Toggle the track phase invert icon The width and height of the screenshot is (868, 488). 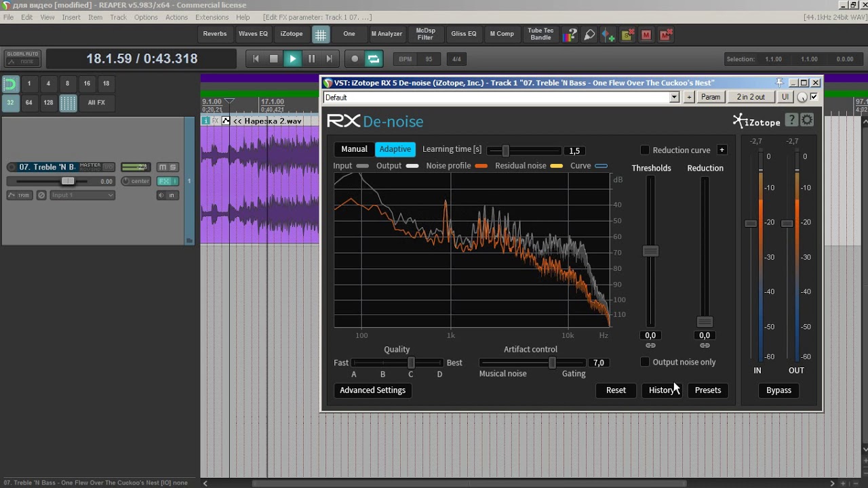tap(41, 195)
